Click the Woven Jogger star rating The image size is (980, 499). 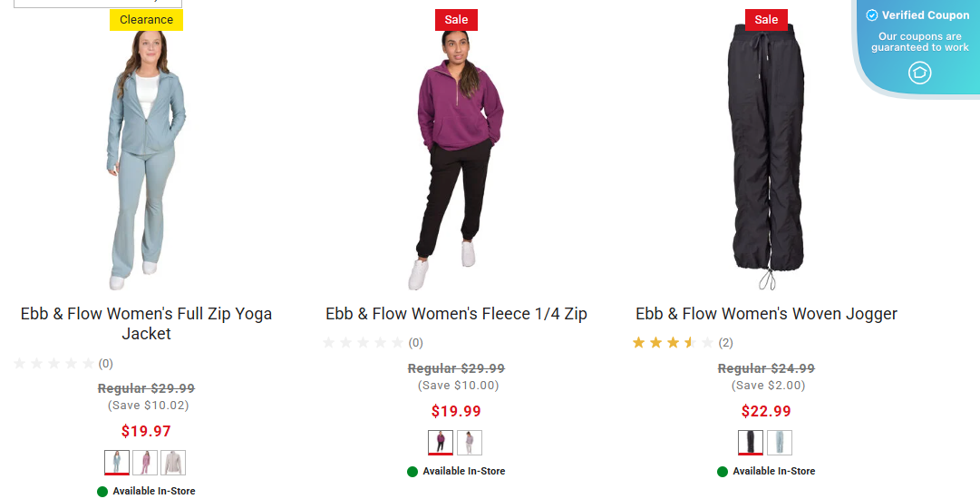point(673,343)
